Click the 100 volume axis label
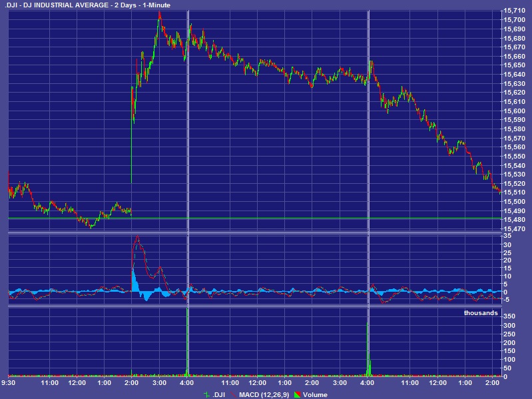The width and height of the screenshot is (532, 399). 509,360
